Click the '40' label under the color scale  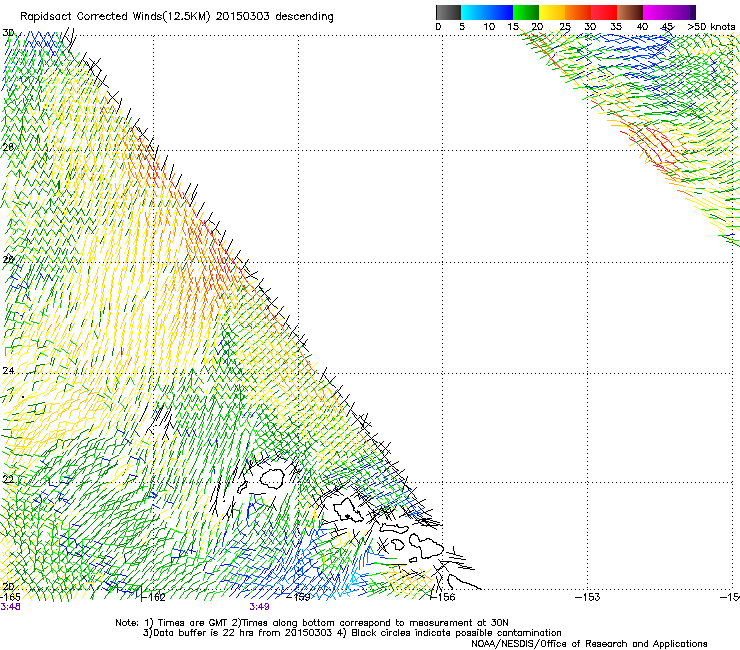click(642, 27)
